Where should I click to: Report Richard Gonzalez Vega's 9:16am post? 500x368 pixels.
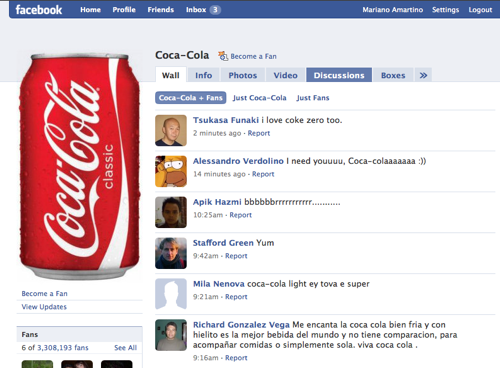coord(236,358)
